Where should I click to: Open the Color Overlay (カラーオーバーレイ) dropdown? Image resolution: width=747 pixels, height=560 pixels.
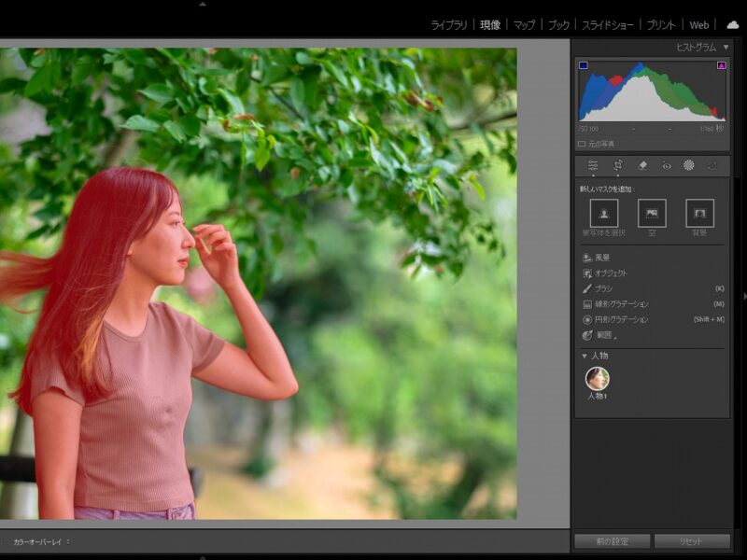42,541
